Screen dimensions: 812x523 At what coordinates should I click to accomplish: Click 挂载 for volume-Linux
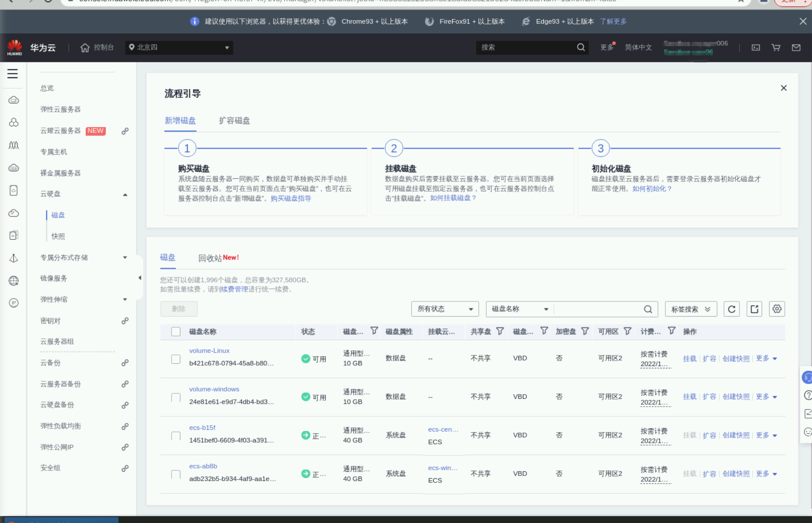[690, 359]
